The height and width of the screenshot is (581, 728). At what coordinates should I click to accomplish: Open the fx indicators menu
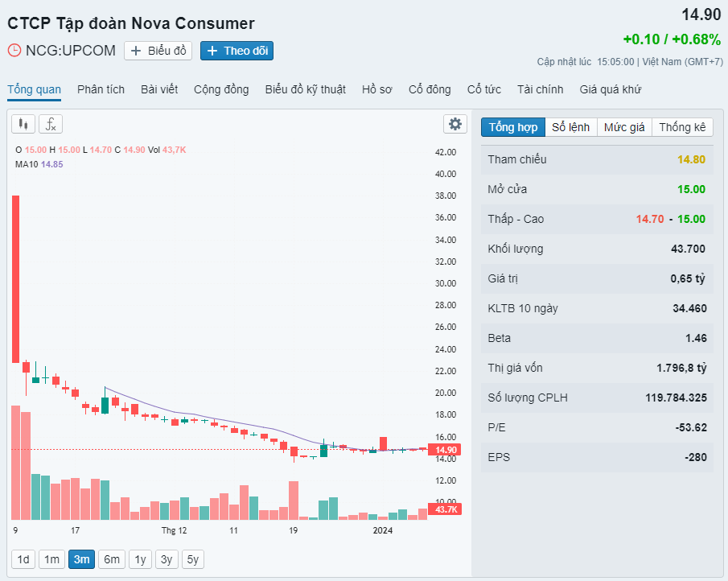51,124
